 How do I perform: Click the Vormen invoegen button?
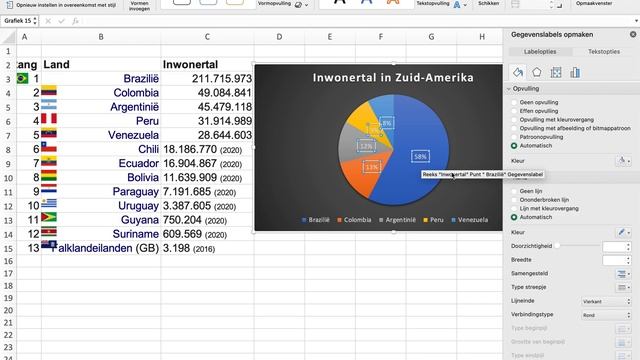140,5
